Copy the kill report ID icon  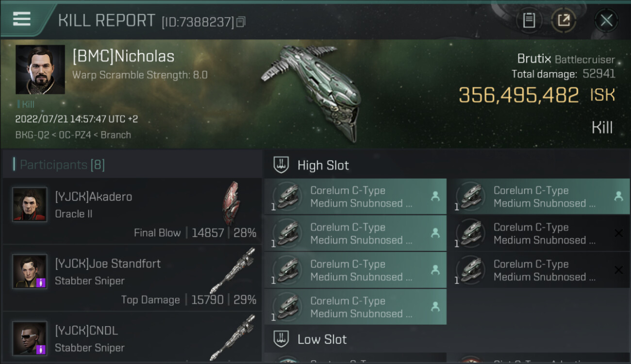pos(241,22)
